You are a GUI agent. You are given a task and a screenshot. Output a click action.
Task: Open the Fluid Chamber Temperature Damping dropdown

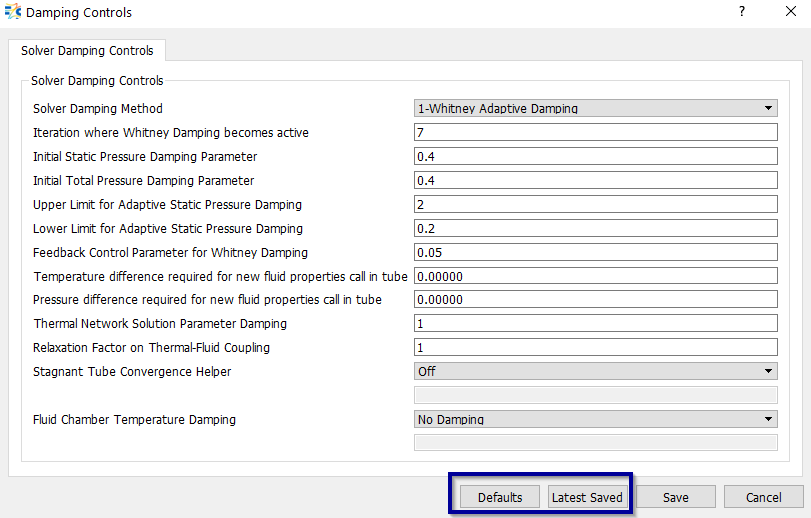click(x=596, y=420)
